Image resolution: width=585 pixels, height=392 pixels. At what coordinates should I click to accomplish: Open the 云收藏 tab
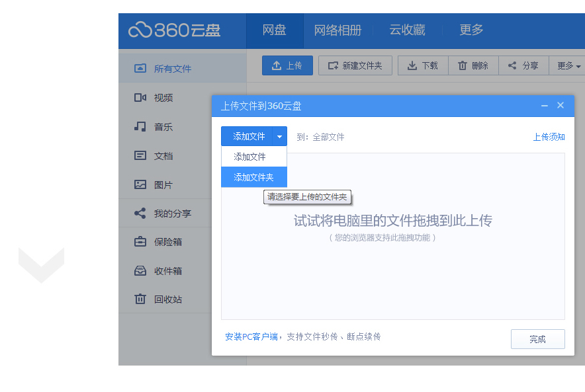(407, 30)
